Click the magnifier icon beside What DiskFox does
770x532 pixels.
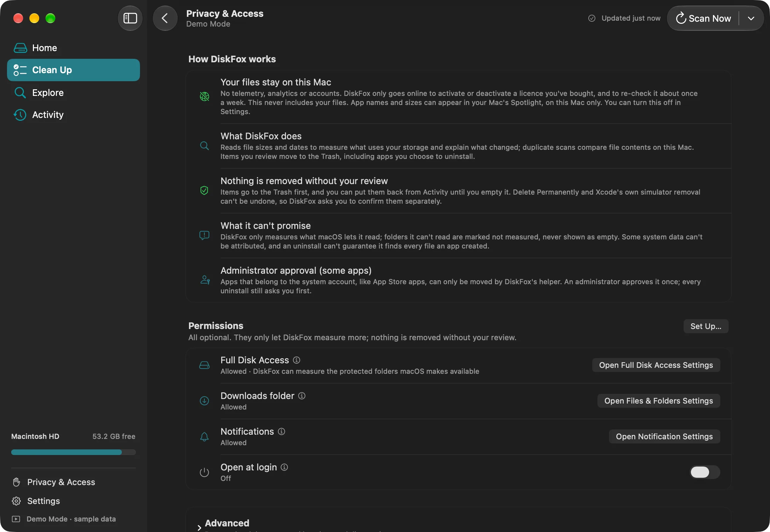click(204, 146)
